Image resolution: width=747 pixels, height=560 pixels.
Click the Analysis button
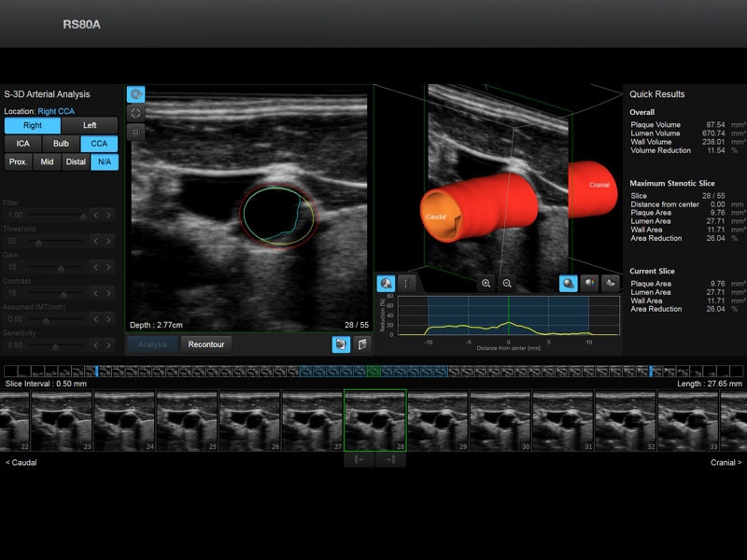click(x=151, y=344)
